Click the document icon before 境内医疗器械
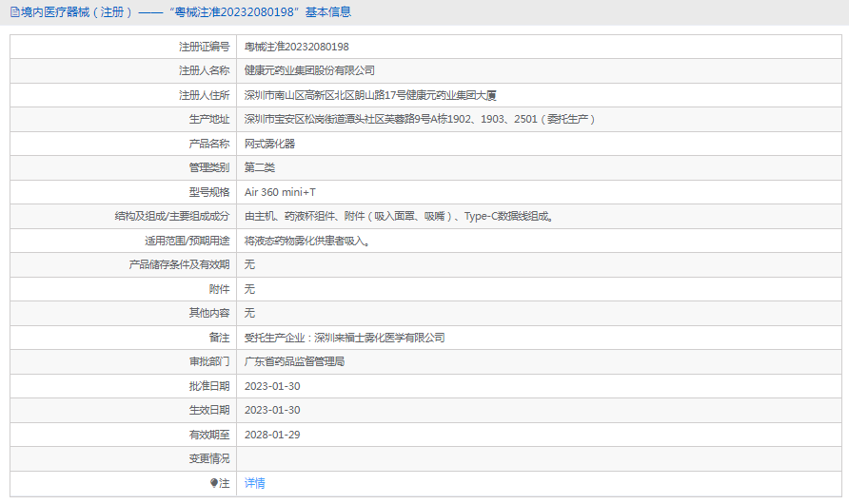Viewport: 849px width, 504px height. (x=15, y=12)
